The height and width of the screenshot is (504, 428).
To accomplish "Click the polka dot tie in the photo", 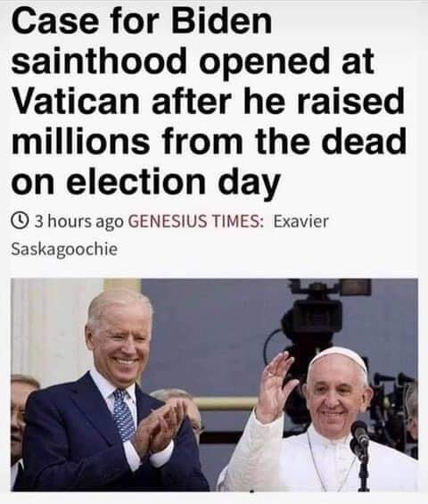I will 123,415.
